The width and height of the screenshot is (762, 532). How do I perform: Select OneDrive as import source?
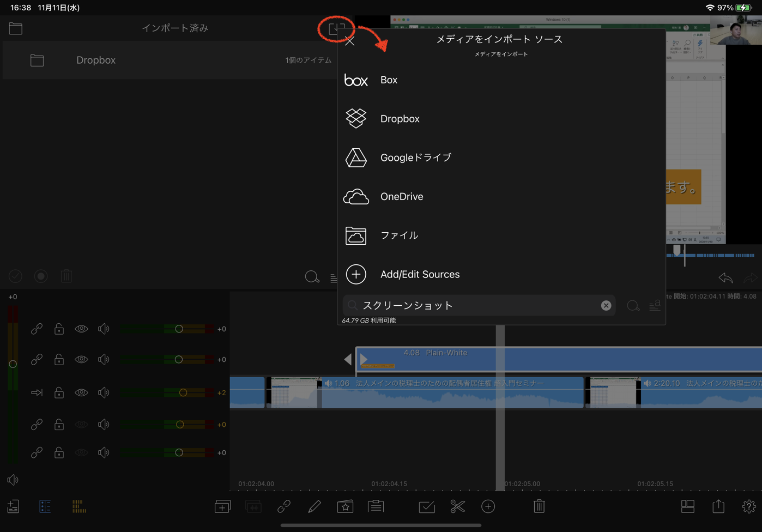click(501, 196)
